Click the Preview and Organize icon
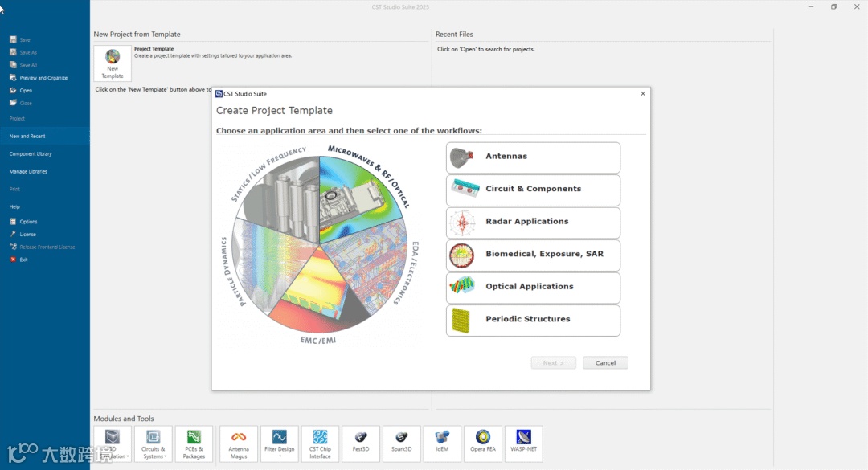 pyautogui.click(x=13, y=77)
